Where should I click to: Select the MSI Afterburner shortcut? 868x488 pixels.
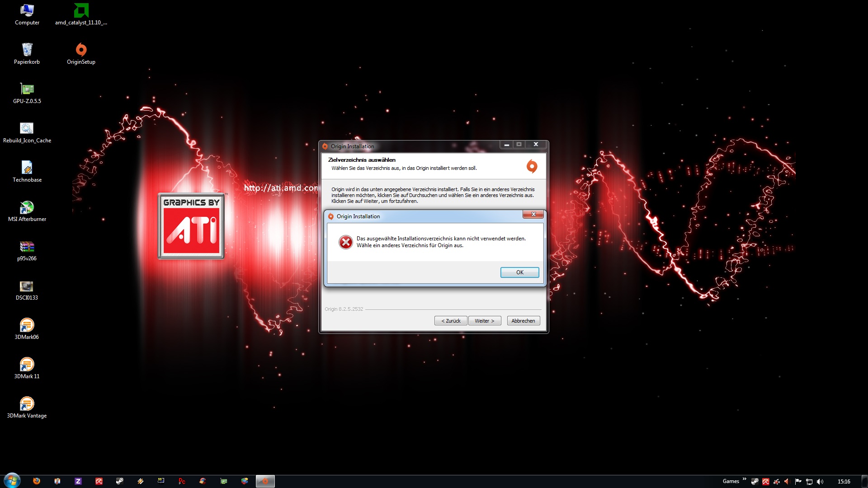27,211
